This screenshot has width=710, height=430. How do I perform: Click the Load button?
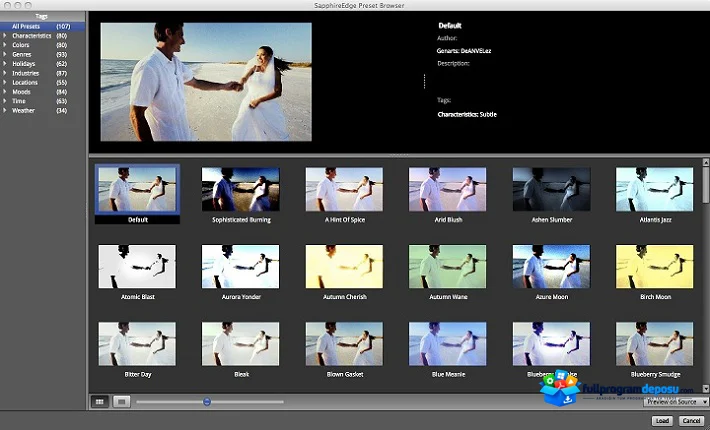point(662,420)
